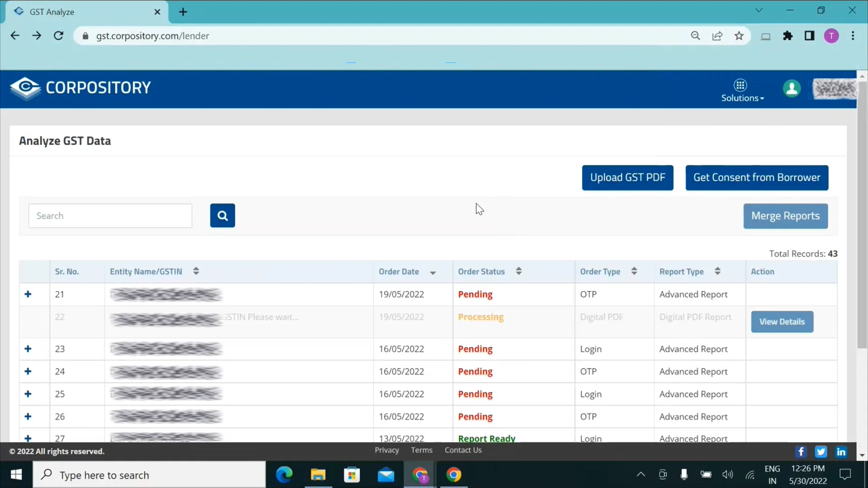Expand row 21 with plus icon
The image size is (868, 488).
[28, 294]
